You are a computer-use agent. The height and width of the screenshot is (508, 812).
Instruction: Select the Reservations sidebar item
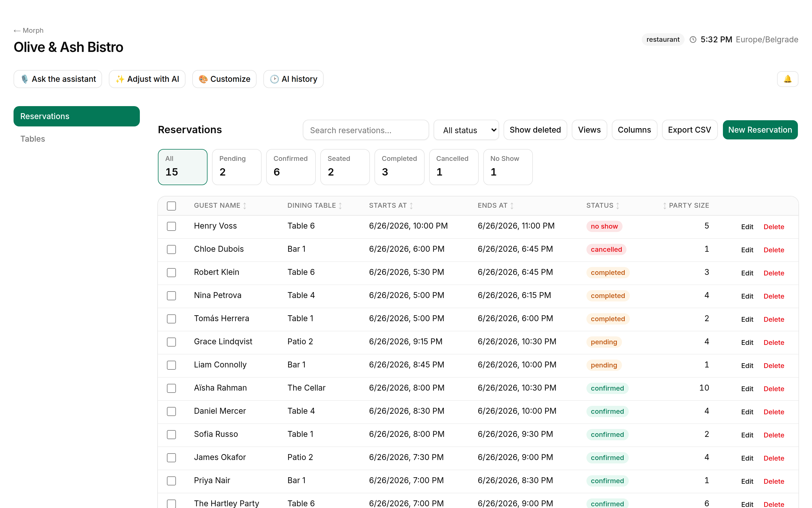[76, 116]
